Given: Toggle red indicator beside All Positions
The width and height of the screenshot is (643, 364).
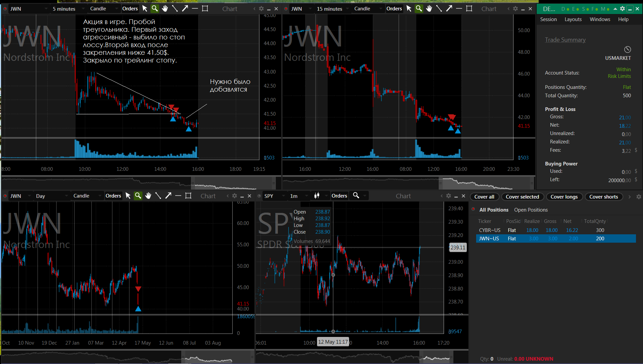Looking at the screenshot, I should [x=473, y=209].
